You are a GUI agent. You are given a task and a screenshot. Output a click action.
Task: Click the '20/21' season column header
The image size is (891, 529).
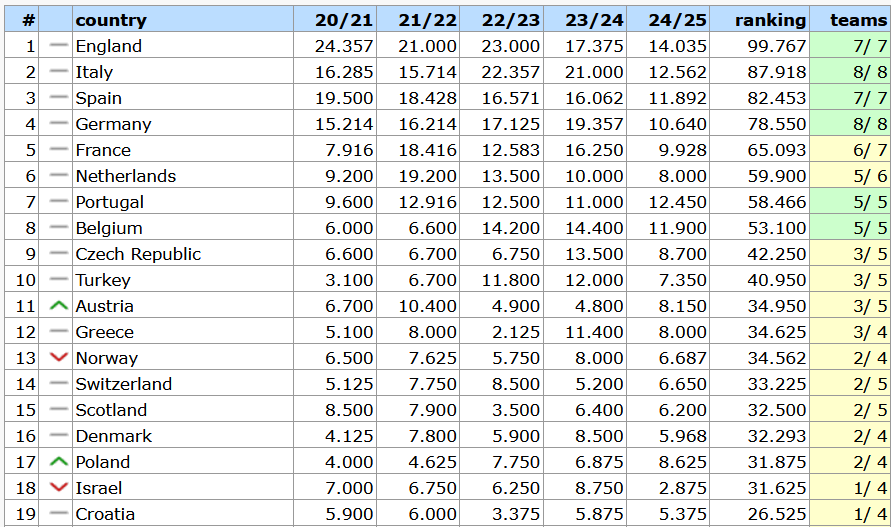point(344,20)
